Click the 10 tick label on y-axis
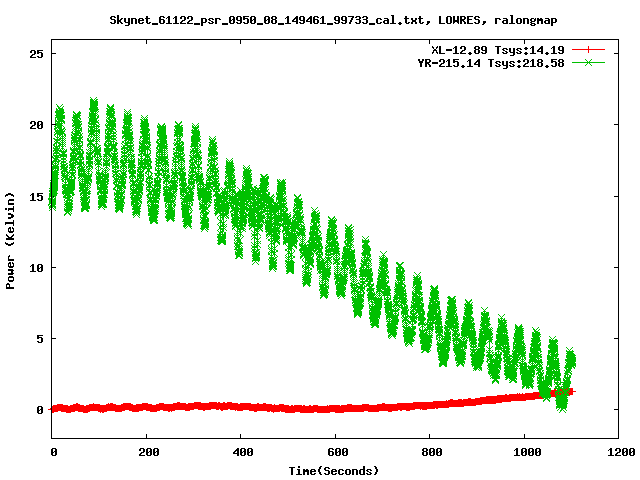Image resolution: width=640 pixels, height=480 pixels. 35,268
